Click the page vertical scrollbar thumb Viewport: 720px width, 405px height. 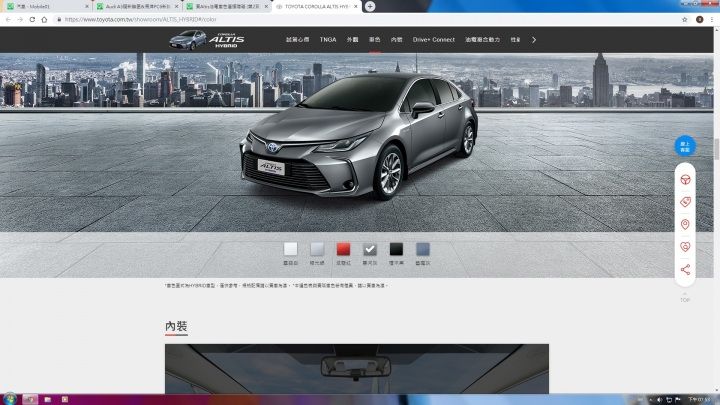(x=716, y=149)
